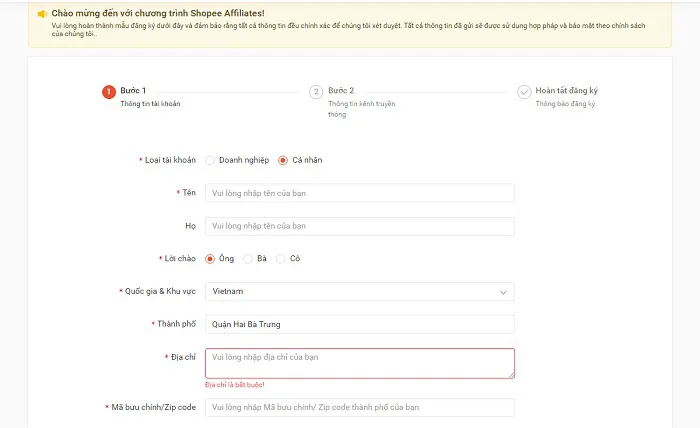The height and width of the screenshot is (428, 700).
Task: Choose the Bà salutation option
Action: (x=248, y=259)
